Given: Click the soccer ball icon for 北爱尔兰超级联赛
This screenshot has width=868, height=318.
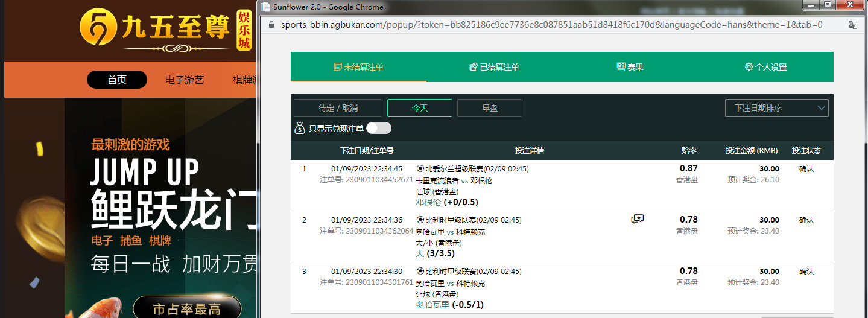Looking at the screenshot, I should (x=420, y=168).
